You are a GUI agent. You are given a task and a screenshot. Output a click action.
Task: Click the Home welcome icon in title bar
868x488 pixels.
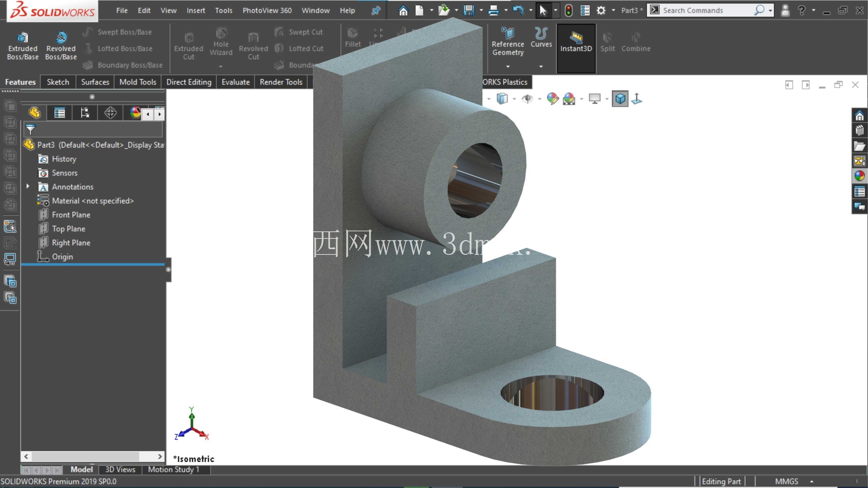point(403,10)
